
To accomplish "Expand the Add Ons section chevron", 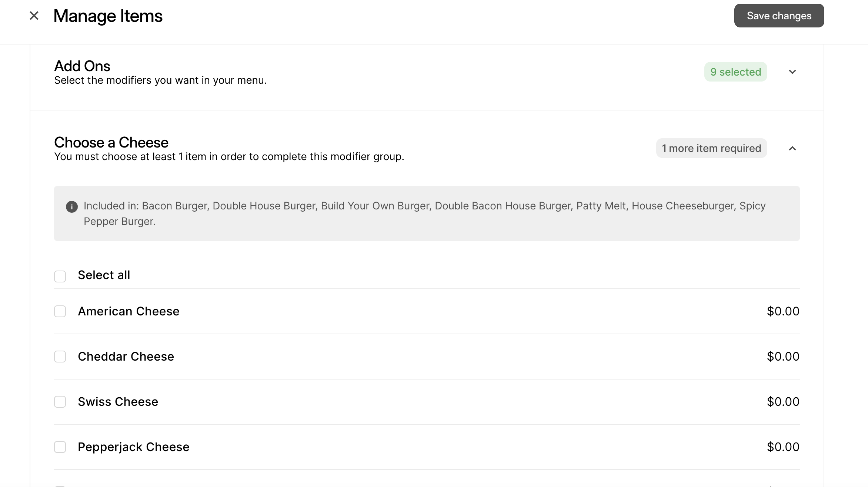I will 792,72.
